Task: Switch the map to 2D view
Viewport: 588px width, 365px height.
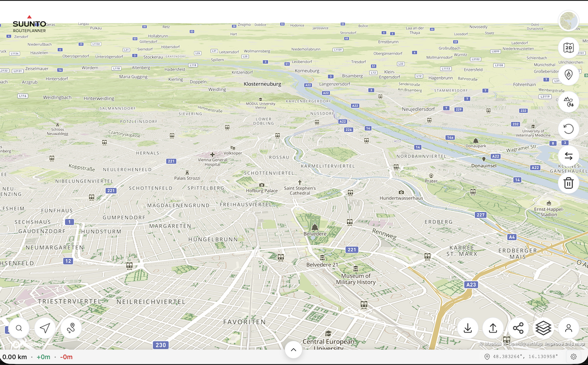Action: pos(568,48)
